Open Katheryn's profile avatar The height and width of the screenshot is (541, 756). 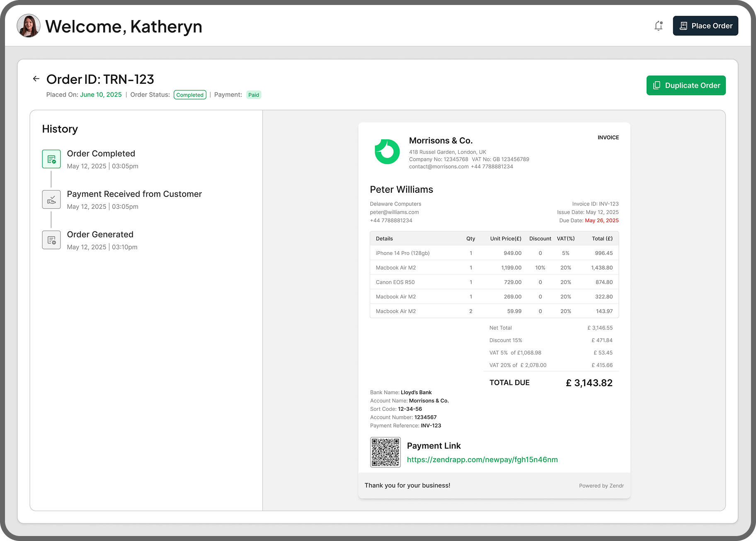coord(28,26)
